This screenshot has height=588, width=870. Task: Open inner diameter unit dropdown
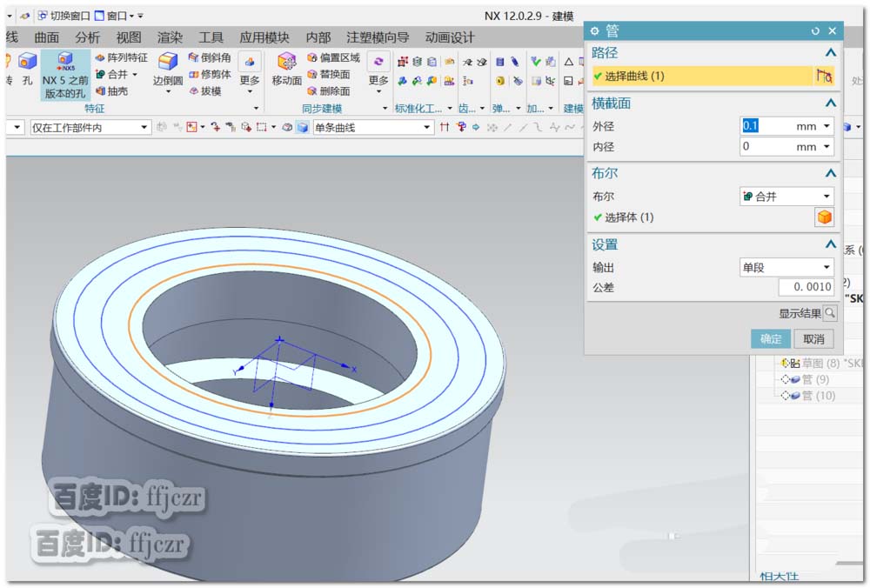point(826,147)
